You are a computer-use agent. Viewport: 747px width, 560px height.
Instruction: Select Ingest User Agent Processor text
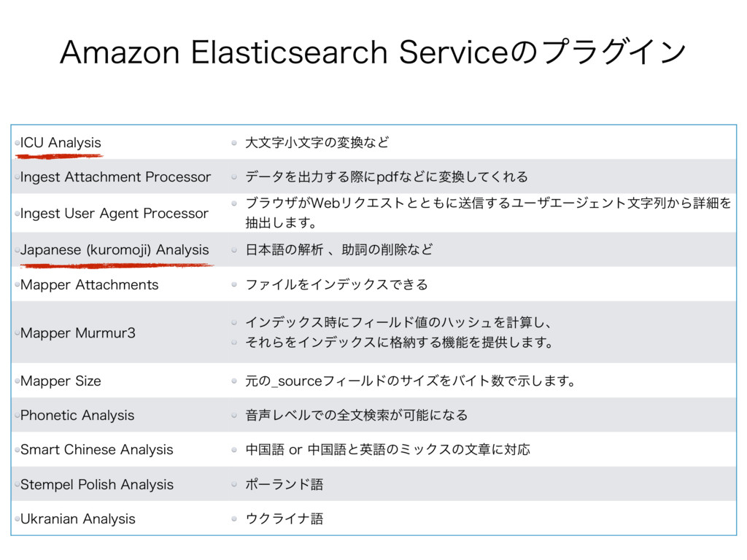[115, 214]
